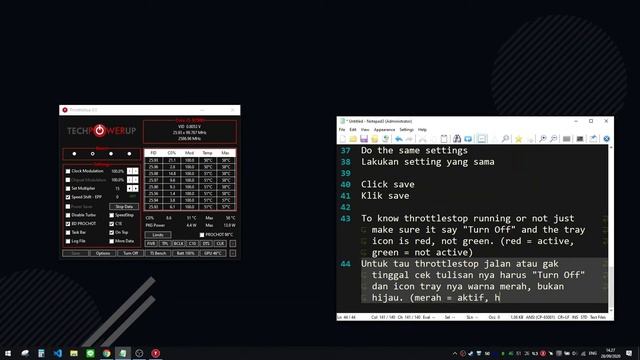The image size is (640, 360).
Task: Click line 38 "Lakukan setting yang sama"
Action: pyautogui.click(x=427, y=162)
